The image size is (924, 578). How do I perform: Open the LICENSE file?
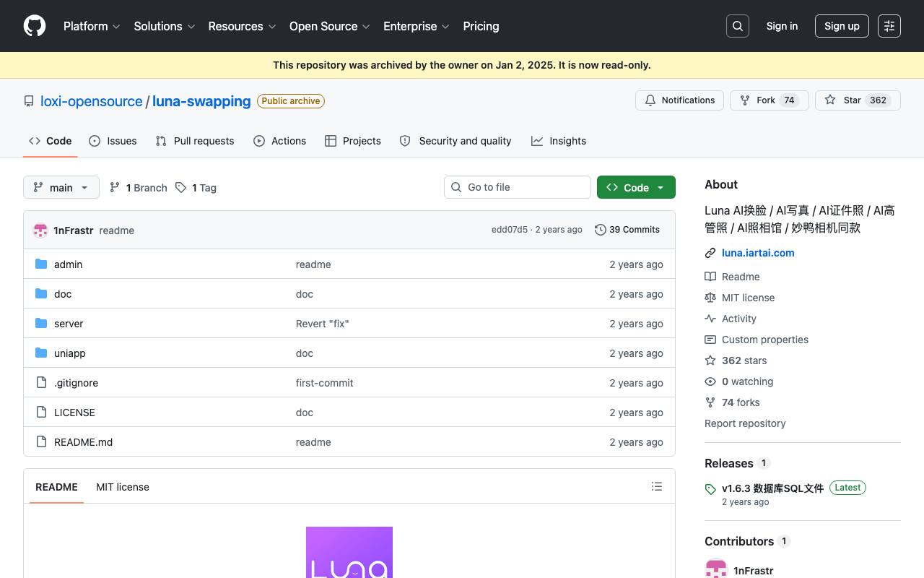(x=74, y=413)
